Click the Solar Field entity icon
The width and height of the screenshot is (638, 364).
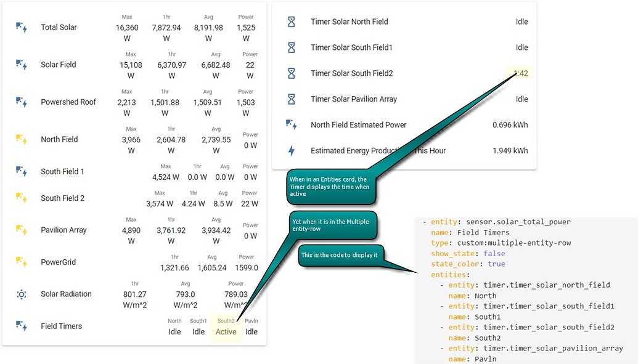click(x=22, y=65)
